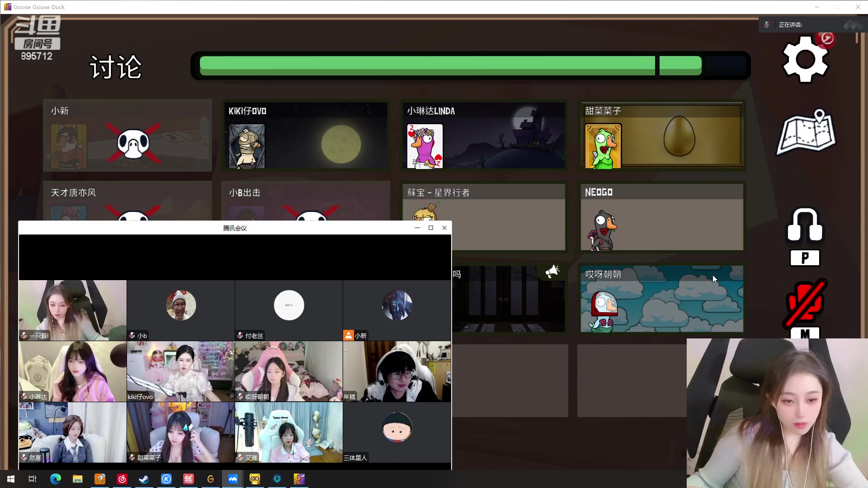868x488 pixels.
Task: Click the red recording indicator icon
Action: pyautogui.click(x=827, y=39)
